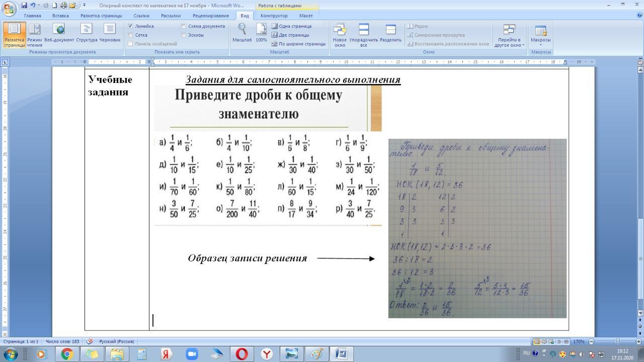Save the document via quick access toolbar
Viewport: 644px width, 362px height.
(24, 5)
